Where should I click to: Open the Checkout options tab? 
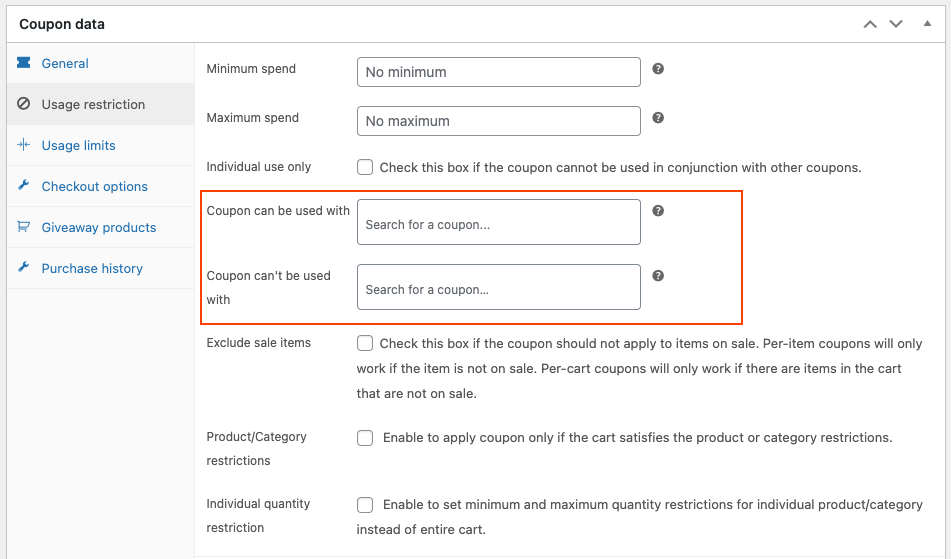101,186
